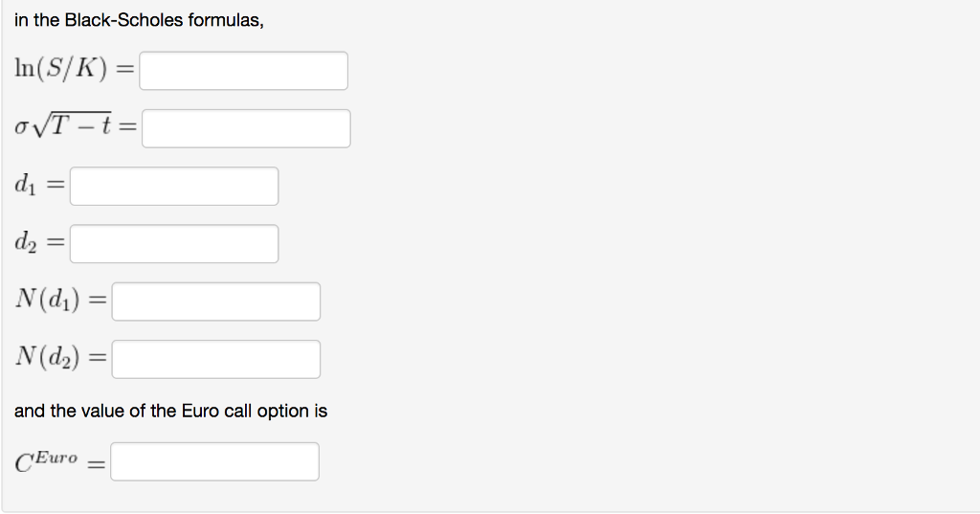The height and width of the screenshot is (514, 980).
Task: Click the ln(S/K) input field
Action: (x=243, y=71)
